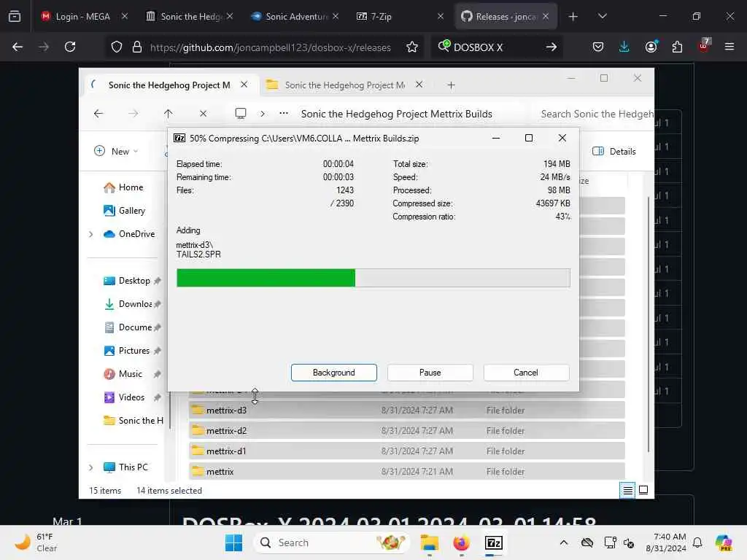Screen dimensions: 747x560
Task: Click the 7-Zip compression progress bar
Action: [373, 278]
